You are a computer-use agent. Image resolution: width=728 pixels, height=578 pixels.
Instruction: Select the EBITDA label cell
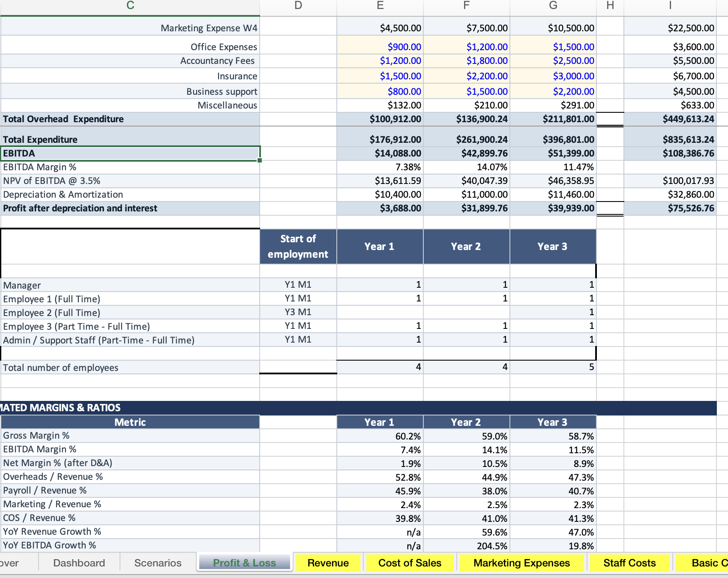click(x=130, y=154)
